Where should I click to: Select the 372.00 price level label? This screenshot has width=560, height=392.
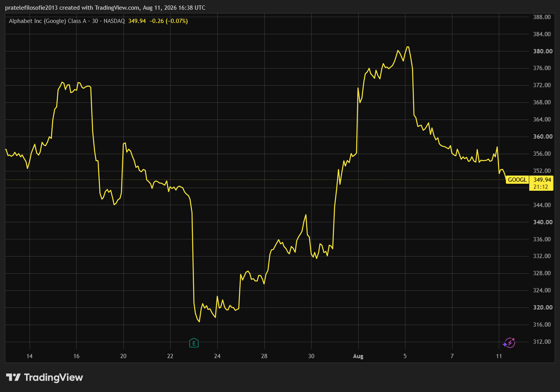click(542, 85)
